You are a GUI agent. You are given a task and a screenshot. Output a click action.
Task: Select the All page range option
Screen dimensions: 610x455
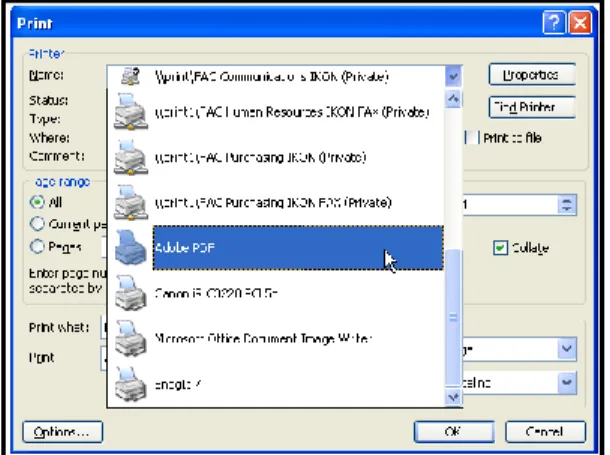point(37,202)
